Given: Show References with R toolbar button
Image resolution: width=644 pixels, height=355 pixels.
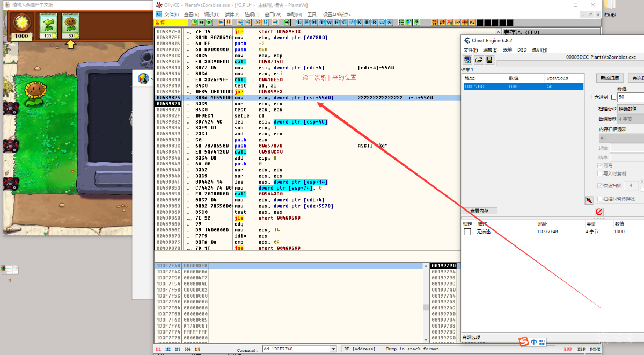Looking at the screenshot, I should [375, 23].
